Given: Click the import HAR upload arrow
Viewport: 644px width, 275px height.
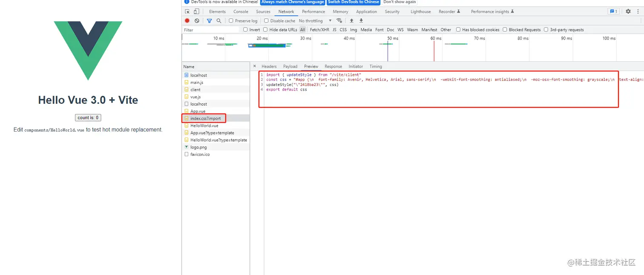Looking at the screenshot, I should 351,20.
